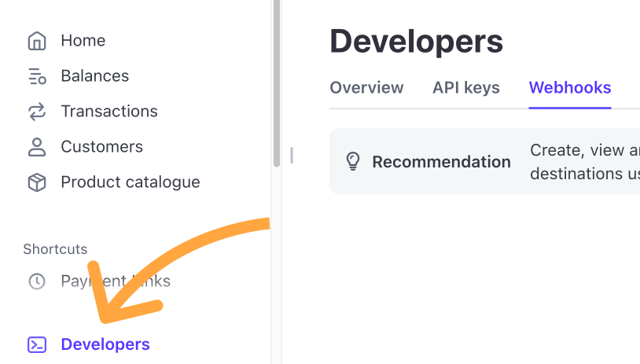Click the Home house icon
Image resolution: width=640 pixels, height=364 pixels.
[x=37, y=41]
